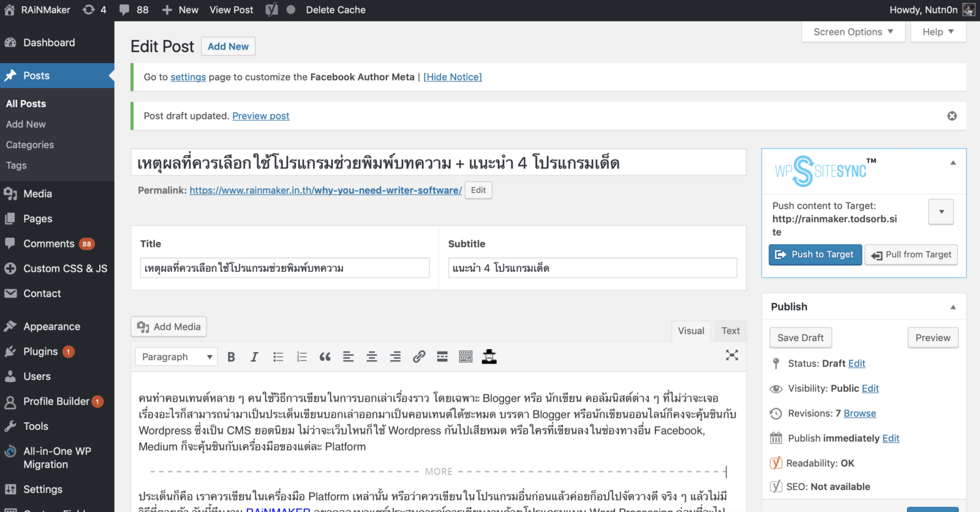This screenshot has width=980, height=512.
Task: Switch to the Text editor tab
Action: (x=730, y=331)
